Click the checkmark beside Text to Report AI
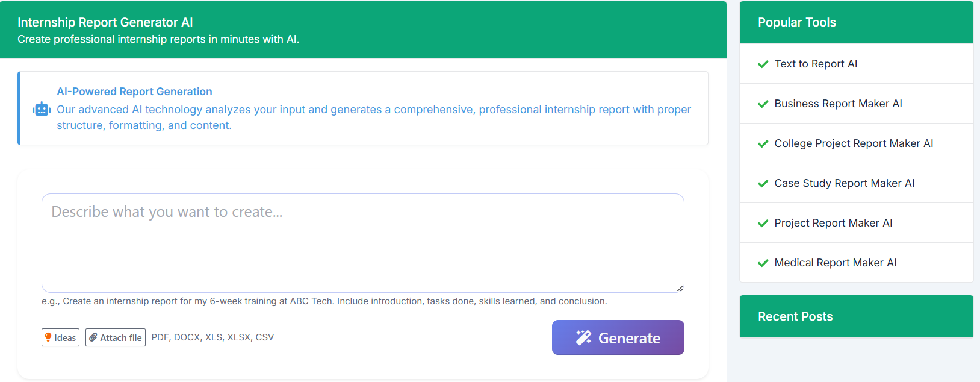Screen dimensions: 980x382 pos(763,64)
